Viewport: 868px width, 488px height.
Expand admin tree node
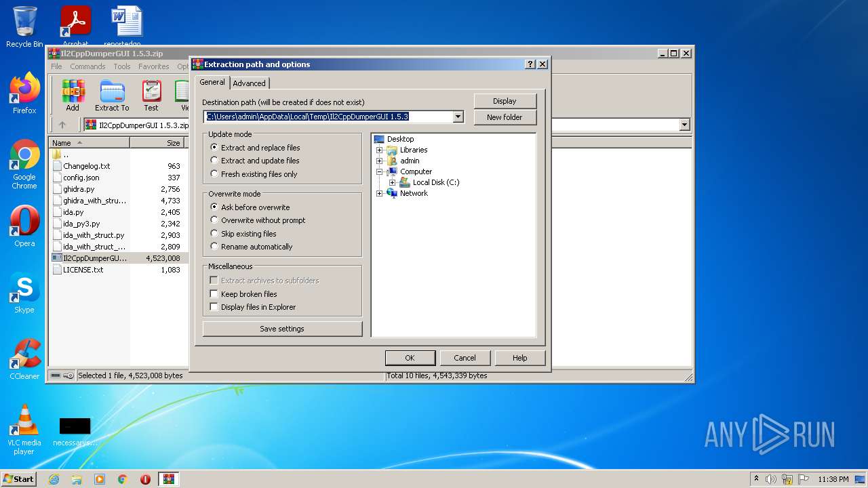tap(380, 161)
